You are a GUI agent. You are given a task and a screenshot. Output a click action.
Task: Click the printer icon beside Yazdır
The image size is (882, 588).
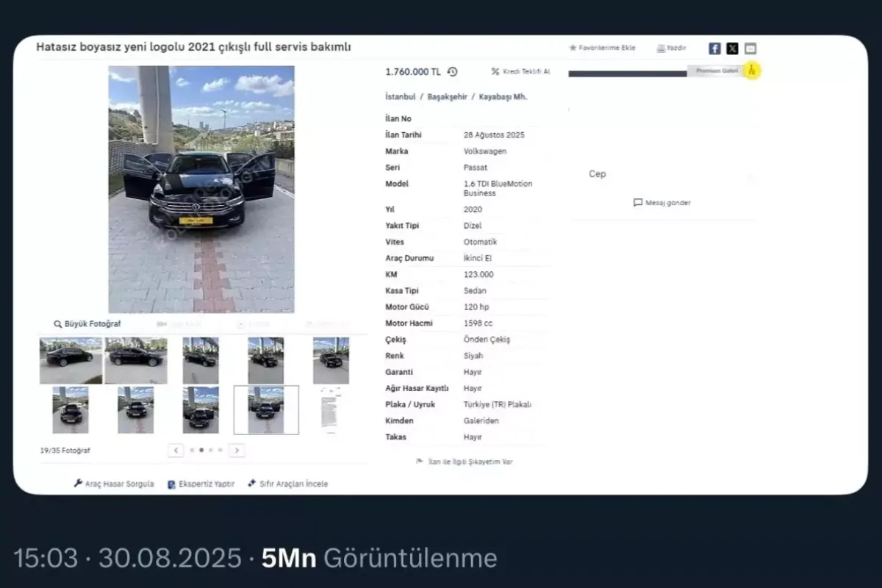click(661, 48)
